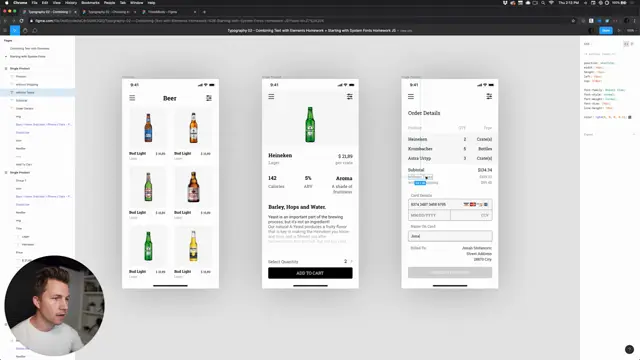Open Chrome three-dot menu
The image size is (640, 360).
[635, 20]
